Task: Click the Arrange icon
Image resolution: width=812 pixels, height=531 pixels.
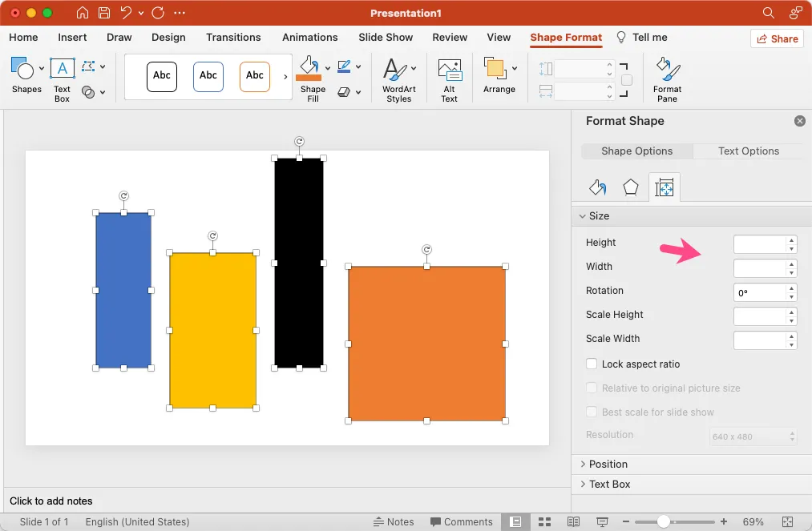Action: coord(499,78)
